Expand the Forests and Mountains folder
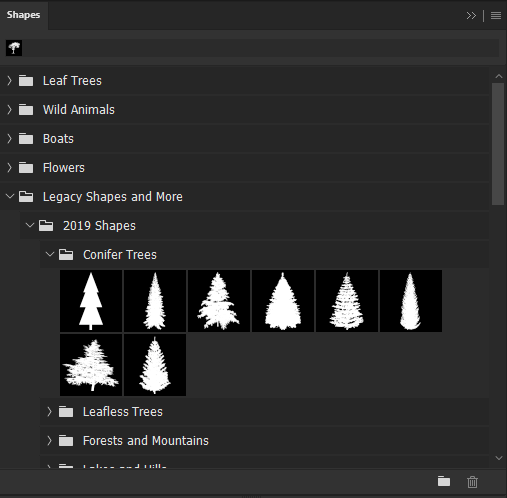507x498 pixels. [x=50, y=441]
